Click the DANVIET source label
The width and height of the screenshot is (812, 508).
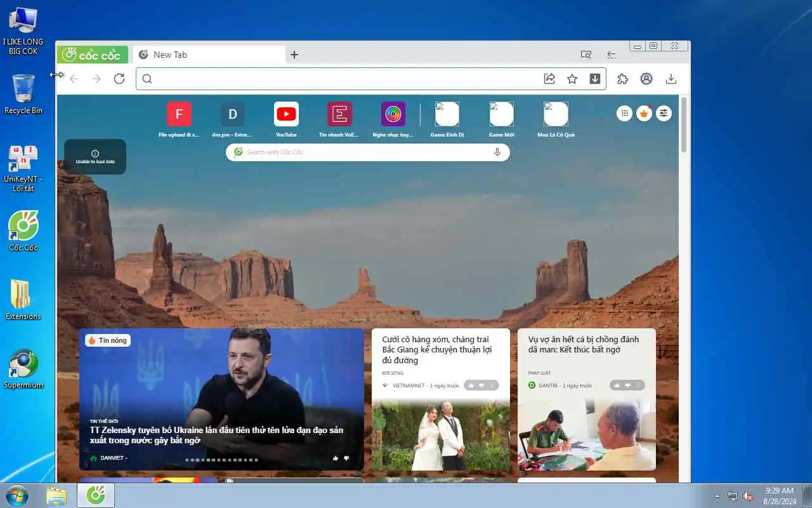[x=113, y=458]
